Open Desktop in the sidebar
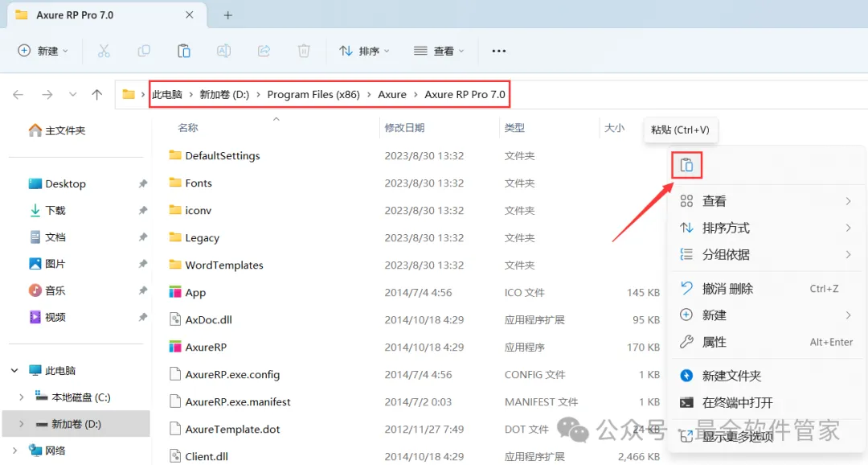 coord(57,184)
